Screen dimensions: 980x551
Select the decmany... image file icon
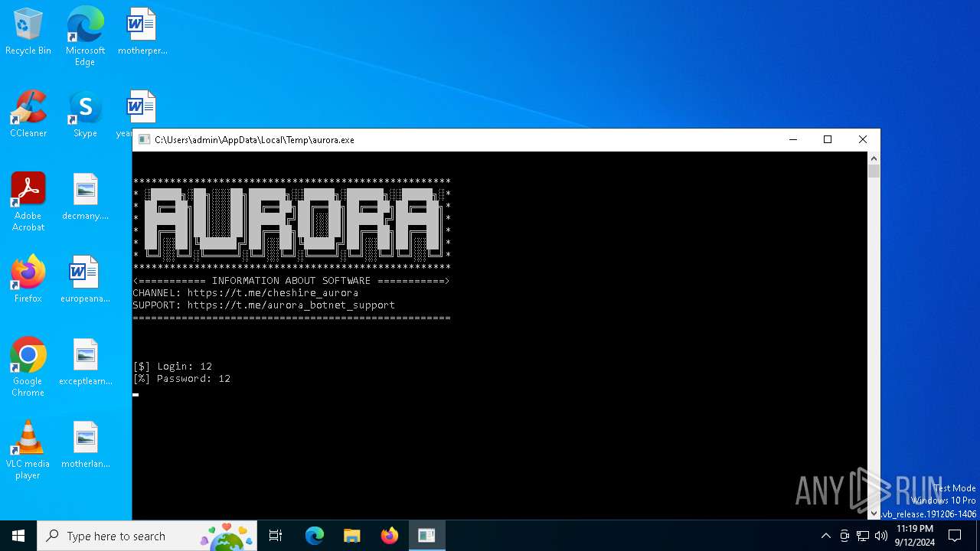point(85,197)
